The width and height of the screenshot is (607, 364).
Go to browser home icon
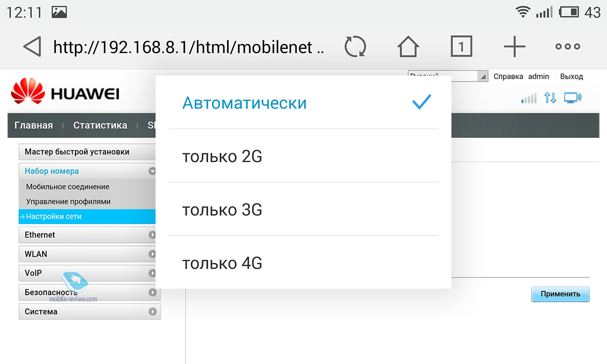tap(408, 46)
